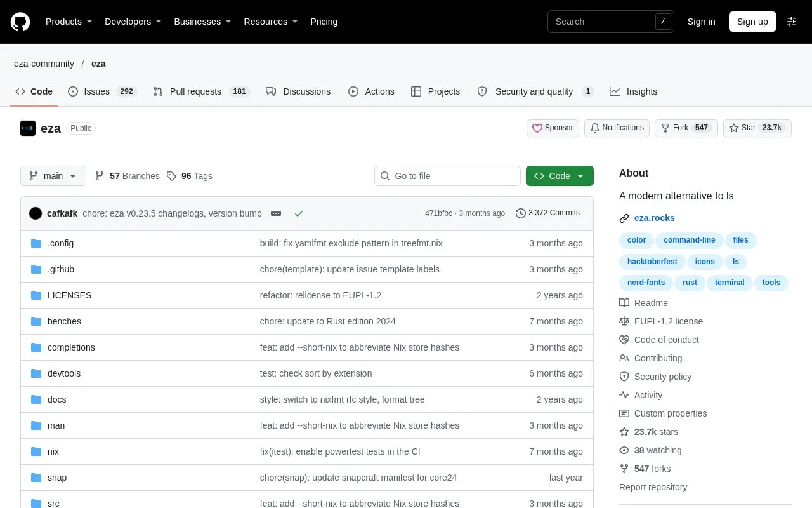Open the nix folder
The height and width of the screenshot is (508, 812).
click(53, 451)
